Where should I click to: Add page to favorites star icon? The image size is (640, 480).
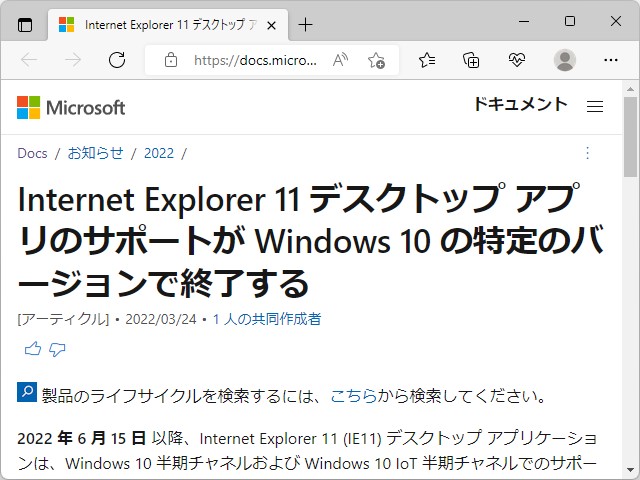pyautogui.click(x=376, y=60)
